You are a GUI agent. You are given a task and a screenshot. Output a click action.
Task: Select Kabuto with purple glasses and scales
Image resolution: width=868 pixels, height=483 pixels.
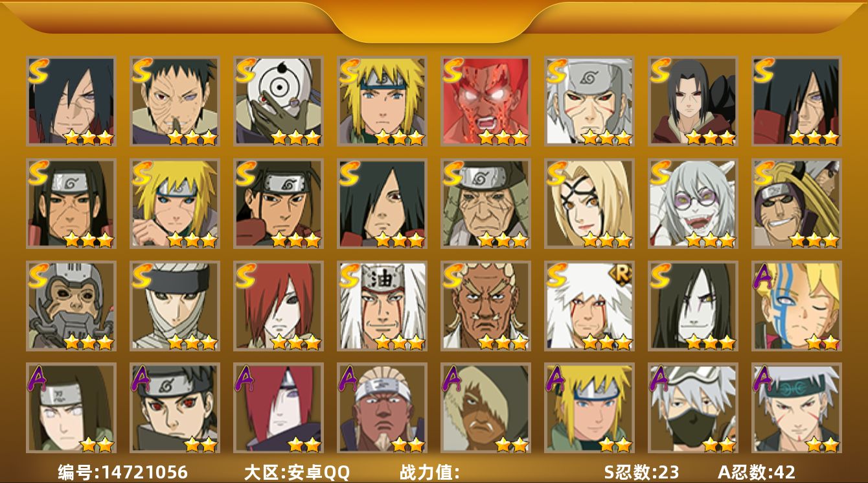click(x=693, y=203)
